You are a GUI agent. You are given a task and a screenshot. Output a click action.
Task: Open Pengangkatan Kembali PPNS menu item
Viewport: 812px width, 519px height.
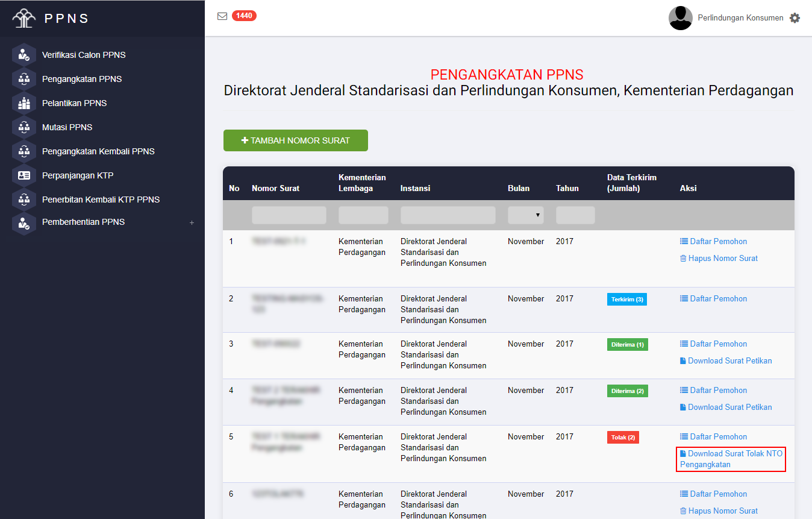pos(98,151)
